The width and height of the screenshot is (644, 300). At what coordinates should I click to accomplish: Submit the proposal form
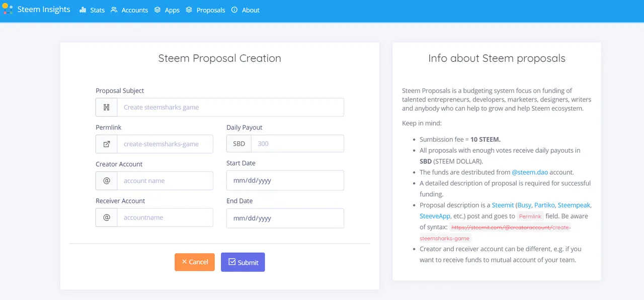(243, 262)
